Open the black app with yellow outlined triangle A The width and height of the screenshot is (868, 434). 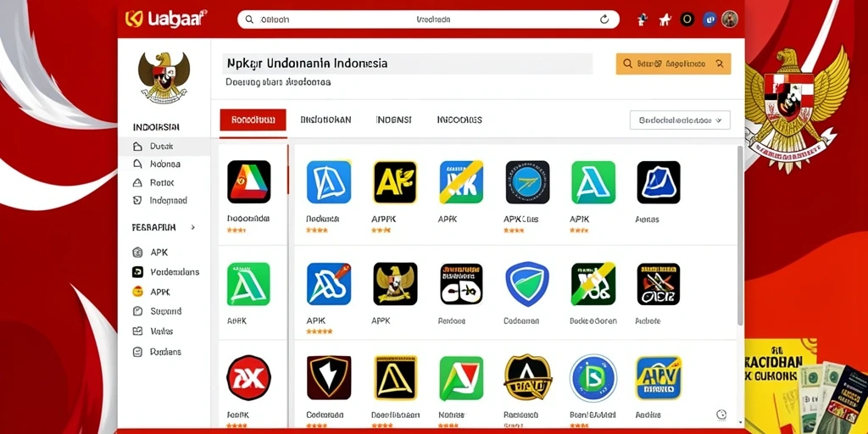pyautogui.click(x=395, y=377)
